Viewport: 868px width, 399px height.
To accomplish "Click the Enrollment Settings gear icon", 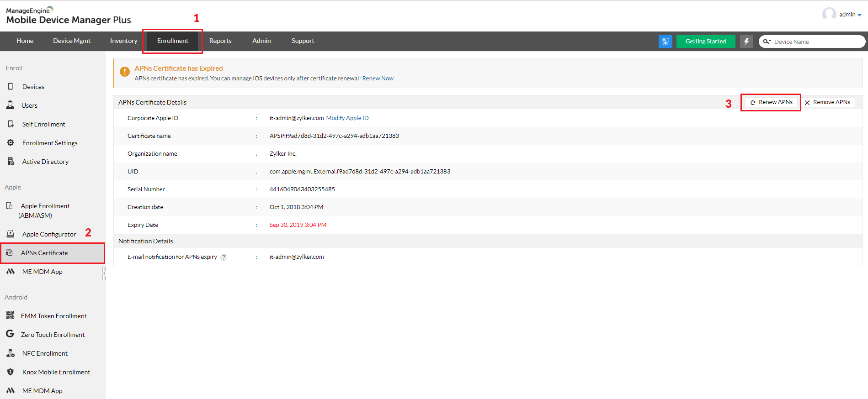I will point(11,142).
